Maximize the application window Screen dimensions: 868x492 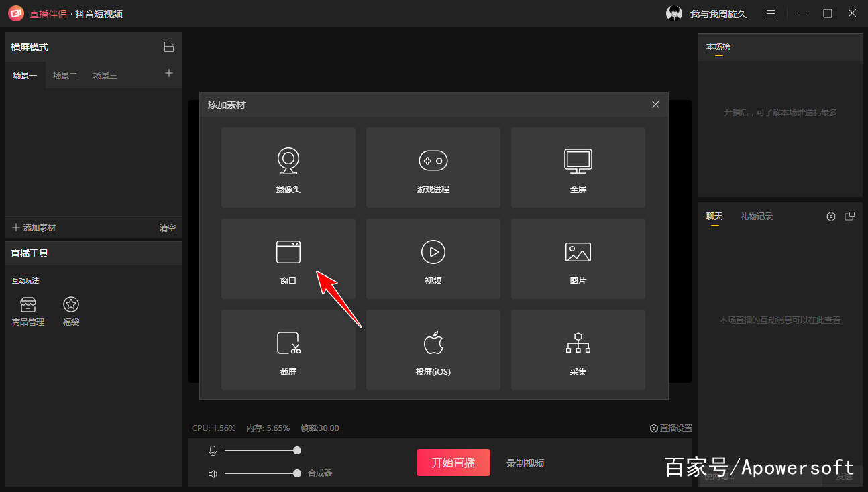tap(828, 13)
